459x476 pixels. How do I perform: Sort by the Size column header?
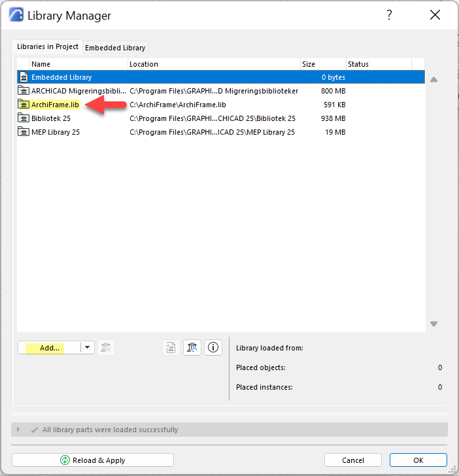click(323, 64)
